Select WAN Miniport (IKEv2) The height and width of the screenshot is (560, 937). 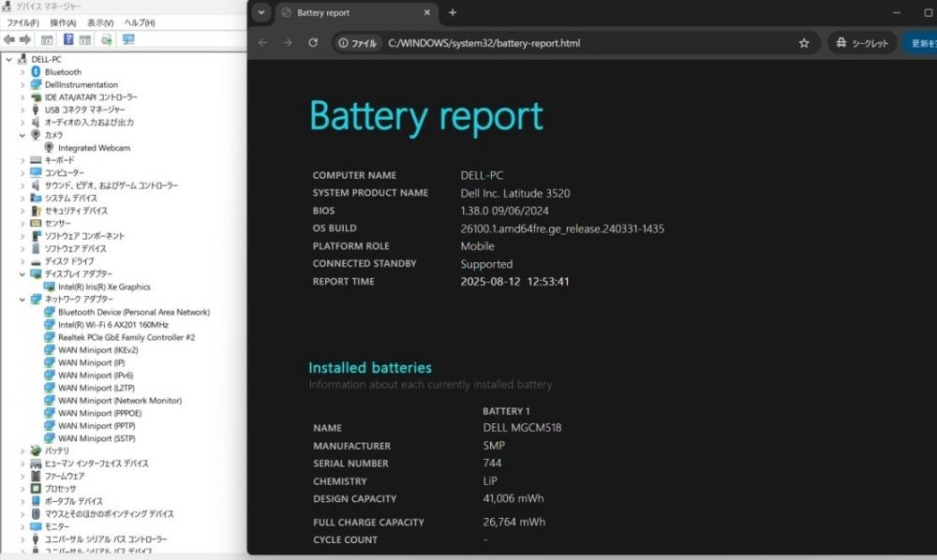[98, 350]
